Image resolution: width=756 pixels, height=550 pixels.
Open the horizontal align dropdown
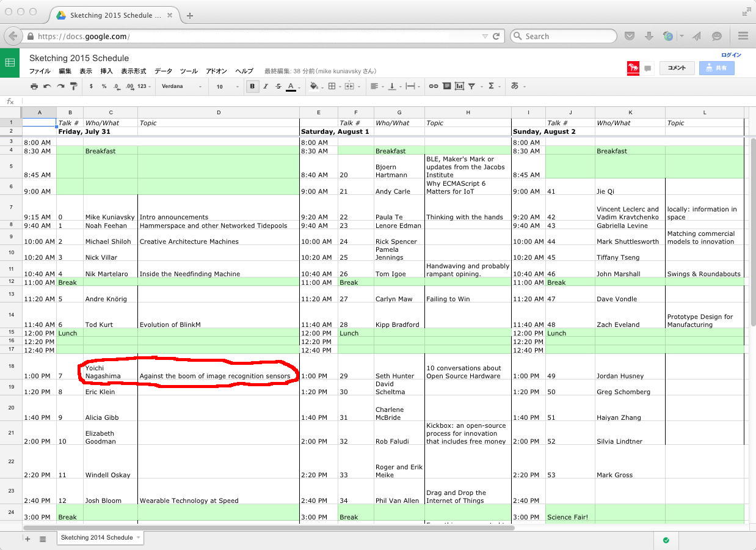pyautogui.click(x=377, y=87)
